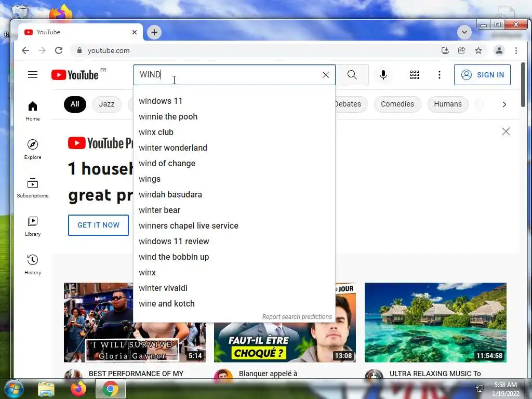
Task: Reload the page
Action: 59,50
